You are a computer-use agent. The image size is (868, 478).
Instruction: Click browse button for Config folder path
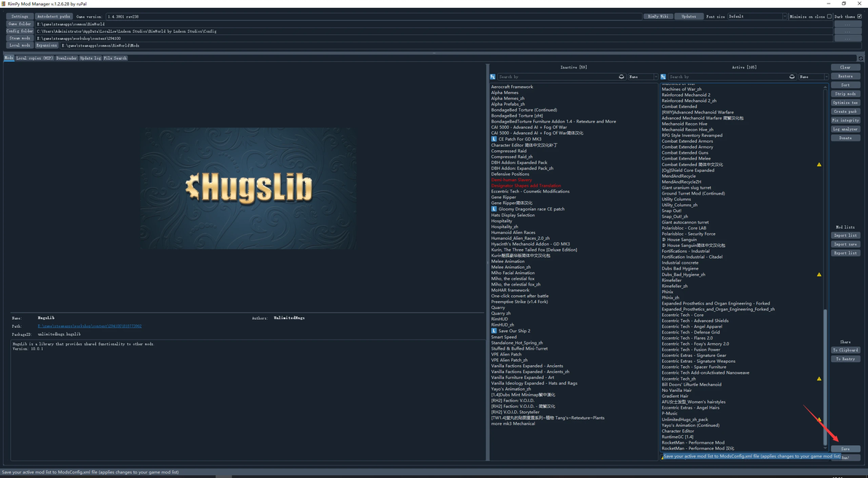point(848,31)
